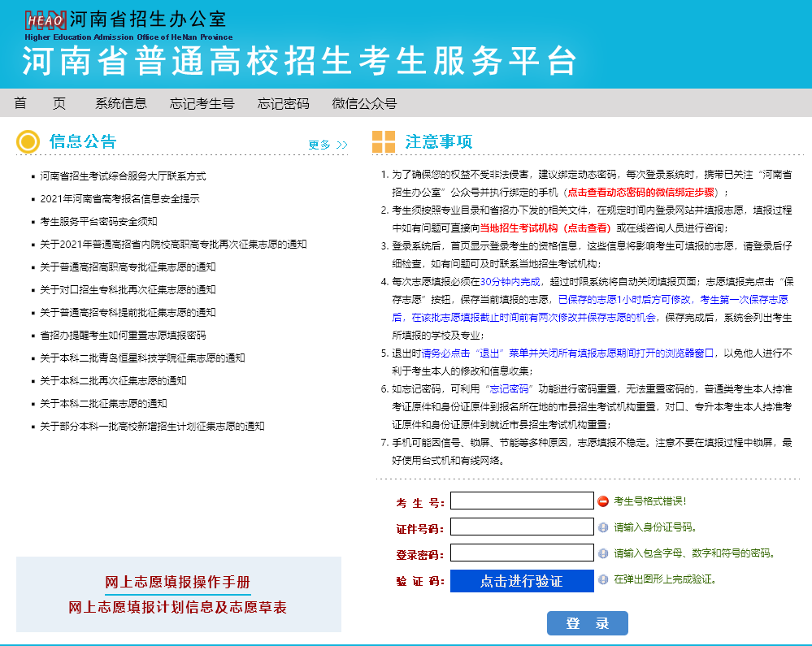Image resolution: width=812 pixels, height=646 pixels.
Task: Go to 首页 via the navigation bar
Action: click(x=41, y=104)
